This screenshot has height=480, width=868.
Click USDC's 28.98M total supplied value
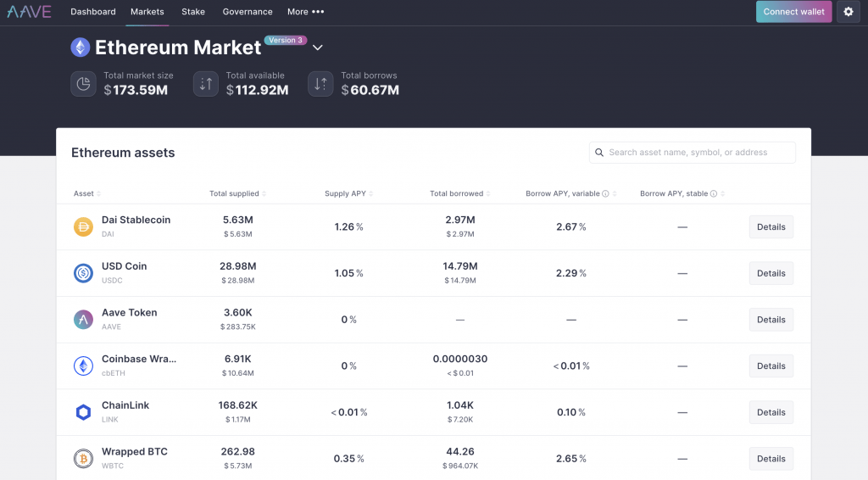238,266
